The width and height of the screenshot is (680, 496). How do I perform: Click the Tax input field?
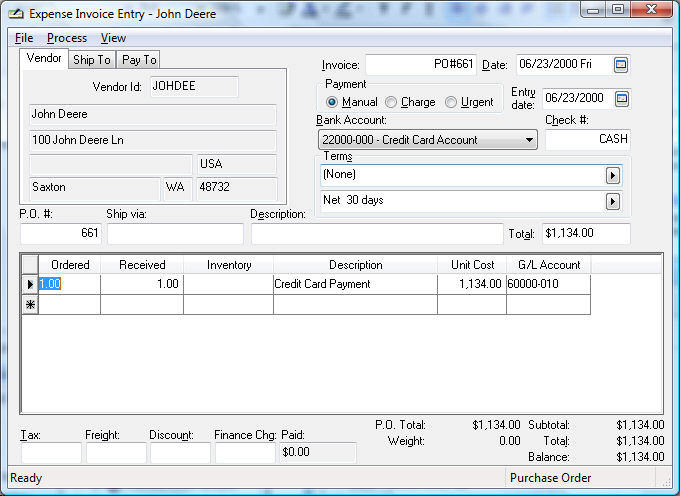51,453
